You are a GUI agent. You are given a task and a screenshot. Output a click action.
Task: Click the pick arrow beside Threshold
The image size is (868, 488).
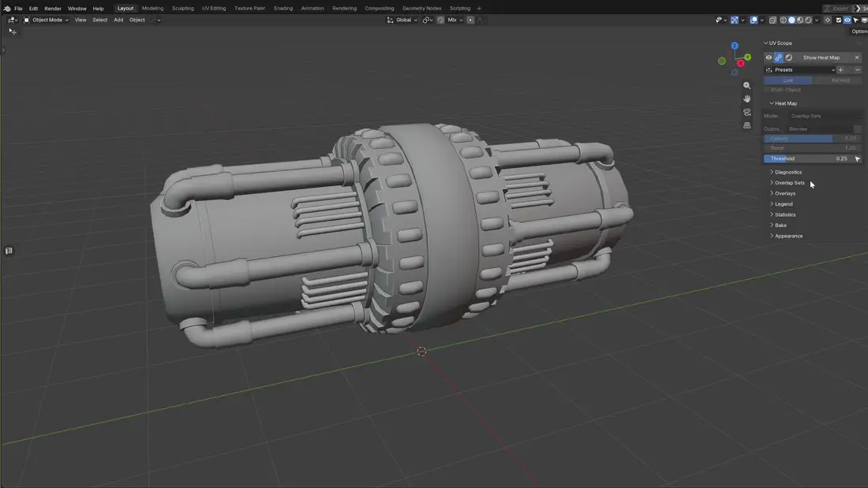(858, 158)
